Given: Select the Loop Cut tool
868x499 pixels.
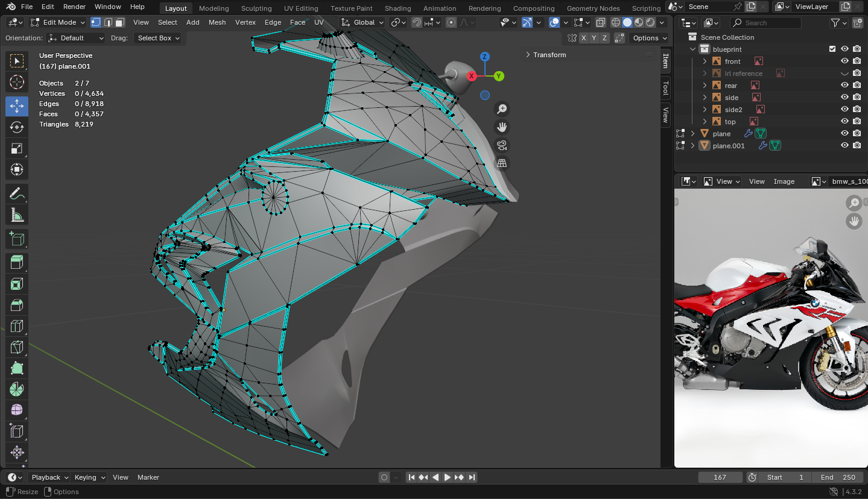Looking at the screenshot, I should tap(17, 327).
